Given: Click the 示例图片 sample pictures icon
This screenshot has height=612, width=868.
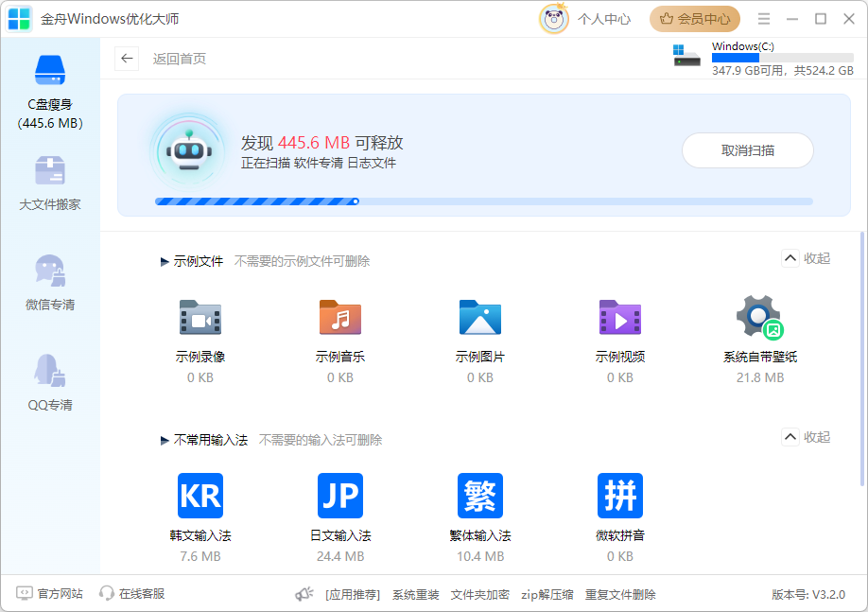Looking at the screenshot, I should point(479,318).
